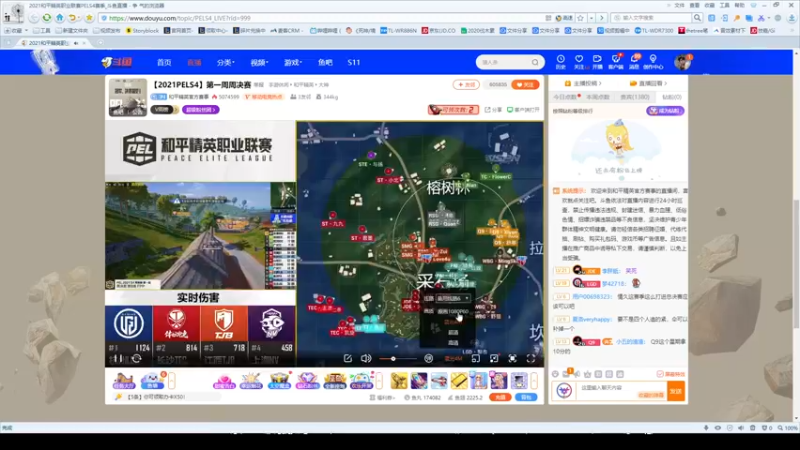800x450 pixels.
Task: Click the green browser refresh icon
Action: tap(47, 18)
